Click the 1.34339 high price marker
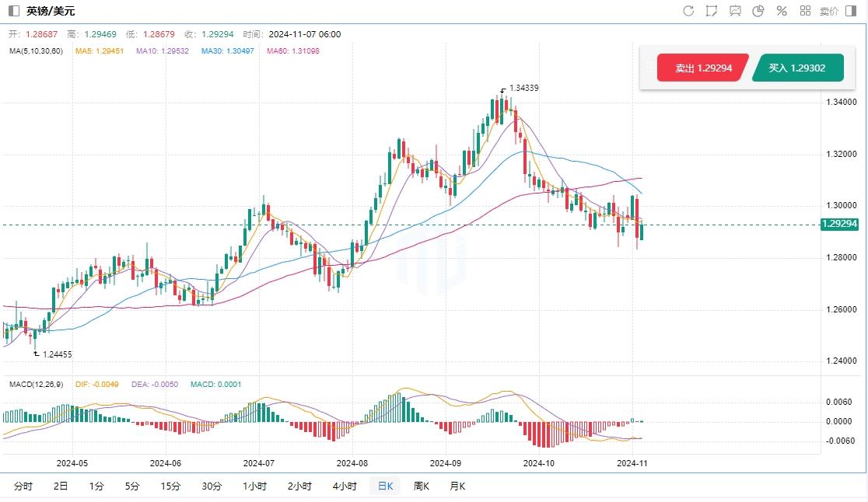The width and height of the screenshot is (868, 502). click(523, 88)
